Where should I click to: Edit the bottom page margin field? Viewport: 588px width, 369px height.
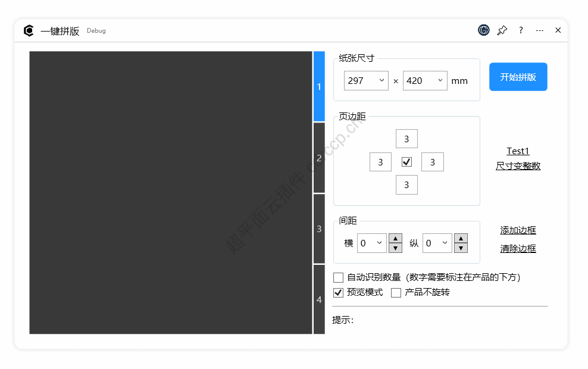pos(406,185)
